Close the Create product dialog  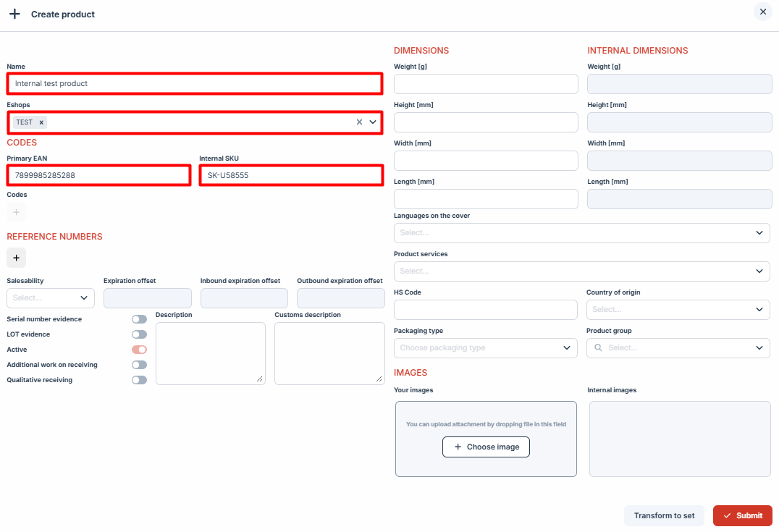pyautogui.click(x=763, y=12)
